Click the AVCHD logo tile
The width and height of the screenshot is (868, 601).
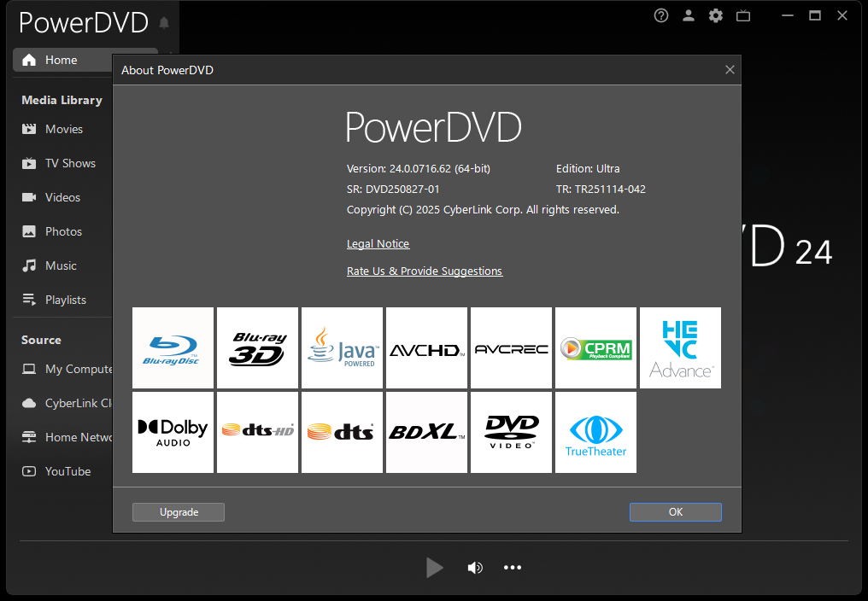pyautogui.click(x=427, y=348)
